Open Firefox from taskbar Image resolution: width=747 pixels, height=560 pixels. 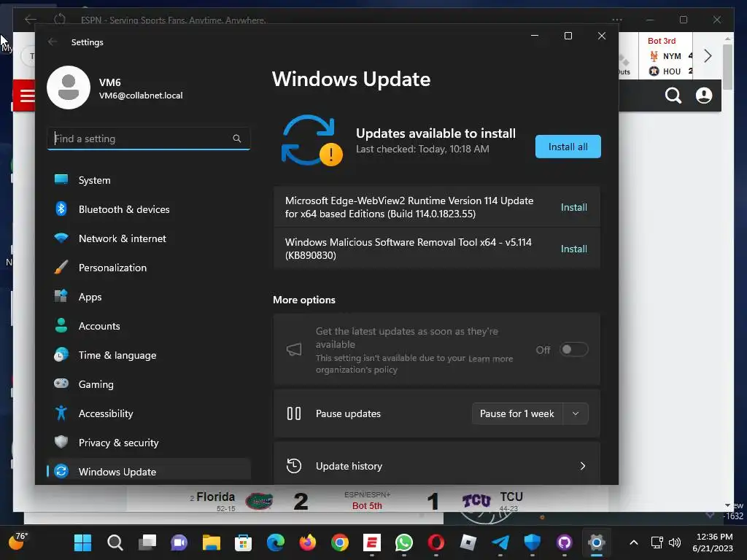(308, 542)
